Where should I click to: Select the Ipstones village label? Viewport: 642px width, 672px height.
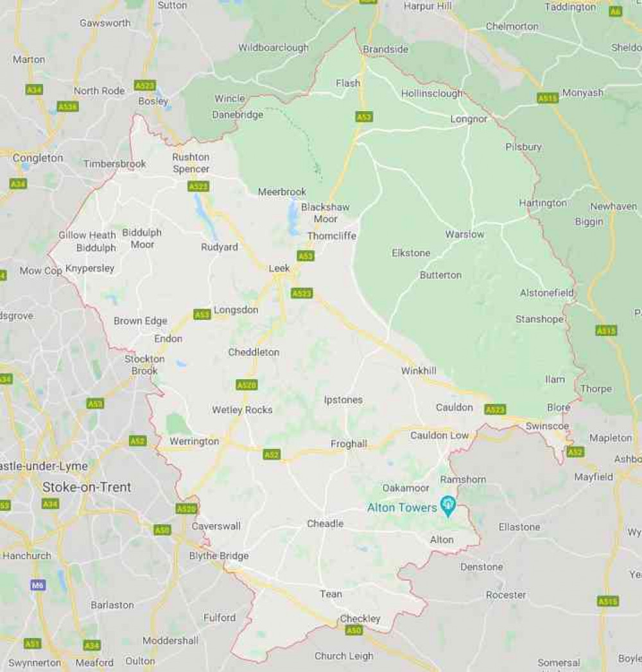343,400
